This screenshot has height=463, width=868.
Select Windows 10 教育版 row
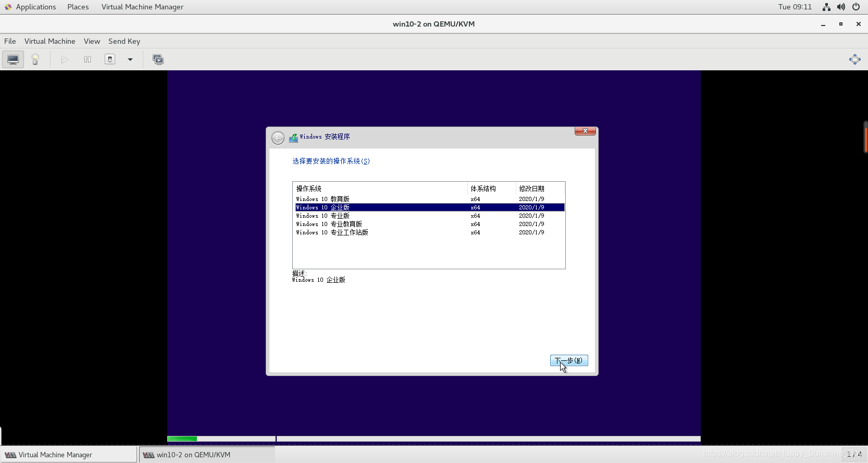coord(430,199)
